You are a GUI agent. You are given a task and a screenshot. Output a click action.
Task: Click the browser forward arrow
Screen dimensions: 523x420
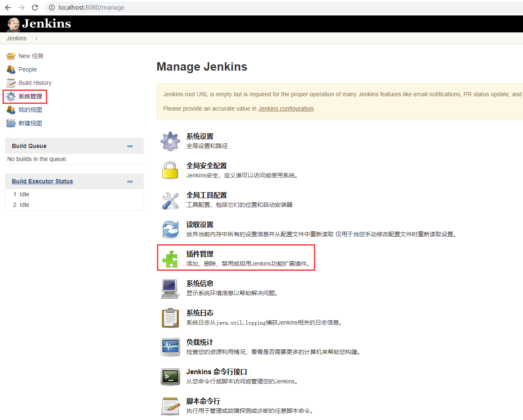pyautogui.click(x=21, y=8)
